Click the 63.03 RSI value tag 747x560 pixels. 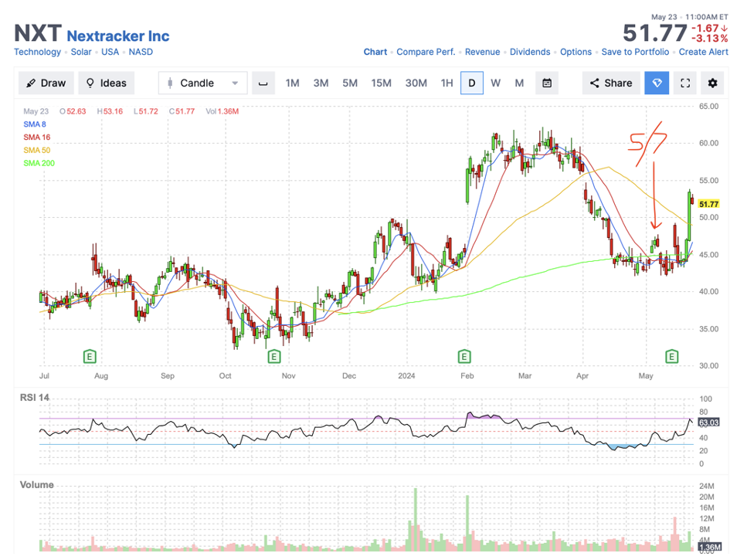[708, 423]
